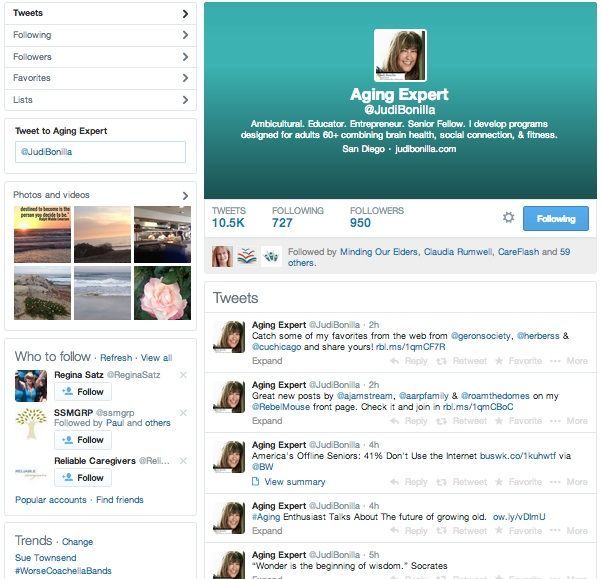The height and width of the screenshot is (579, 602).
Task: Refresh the Who to follow list
Action: click(116, 358)
